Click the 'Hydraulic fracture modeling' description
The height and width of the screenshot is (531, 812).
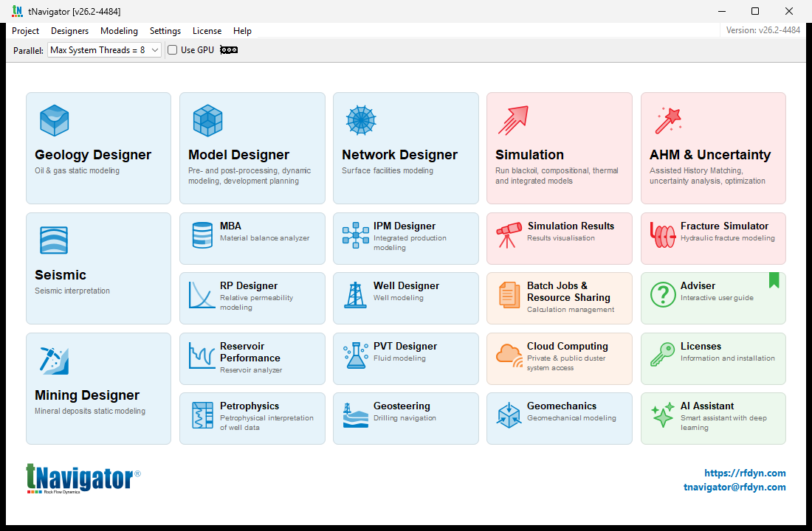click(x=728, y=237)
